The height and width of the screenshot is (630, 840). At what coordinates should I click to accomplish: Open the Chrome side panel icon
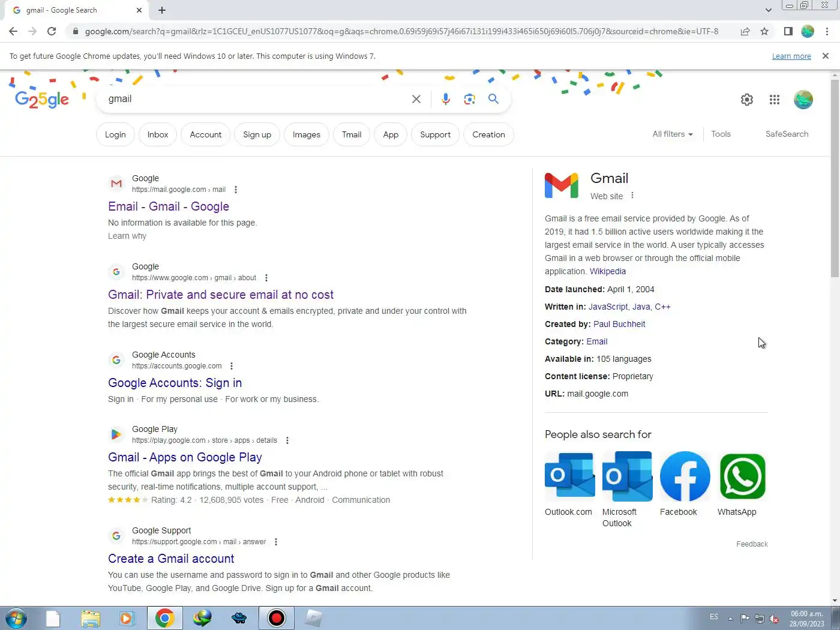(x=788, y=31)
